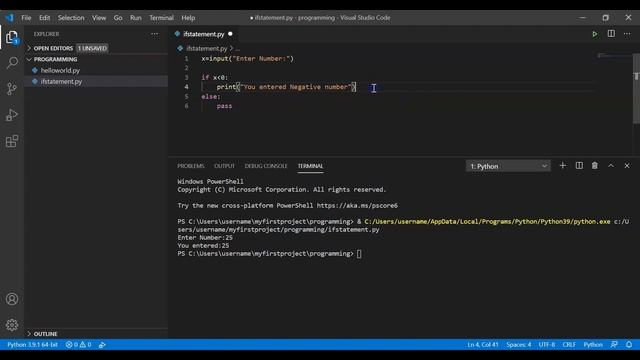Click the print statement on line 4
640x360 pixels.
click(286, 87)
